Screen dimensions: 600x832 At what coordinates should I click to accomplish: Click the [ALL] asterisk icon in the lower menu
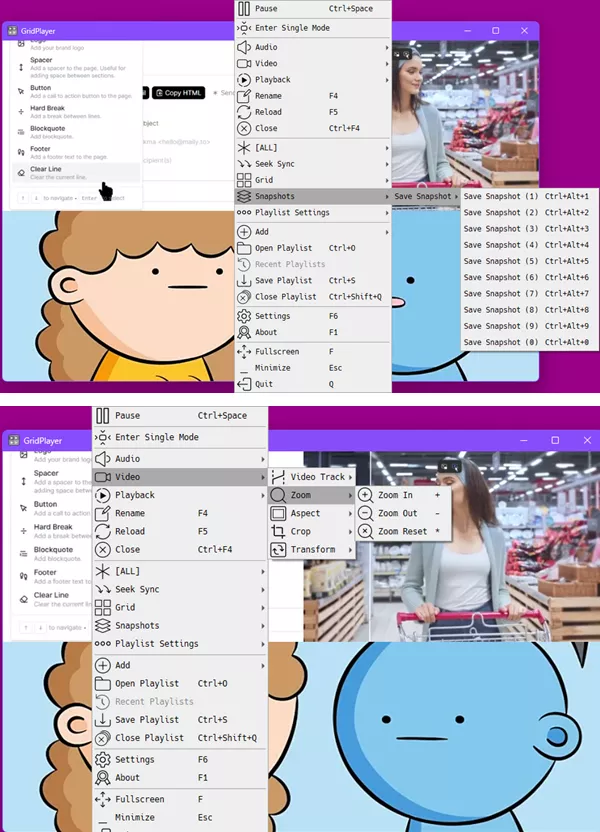[x=102, y=571]
